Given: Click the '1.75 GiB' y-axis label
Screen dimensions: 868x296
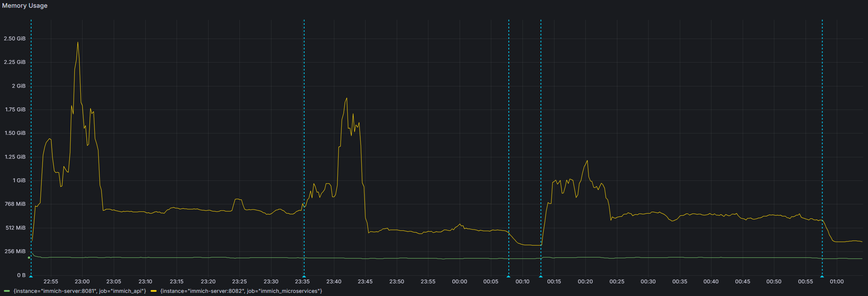Looking at the screenshot, I should 15,110.
